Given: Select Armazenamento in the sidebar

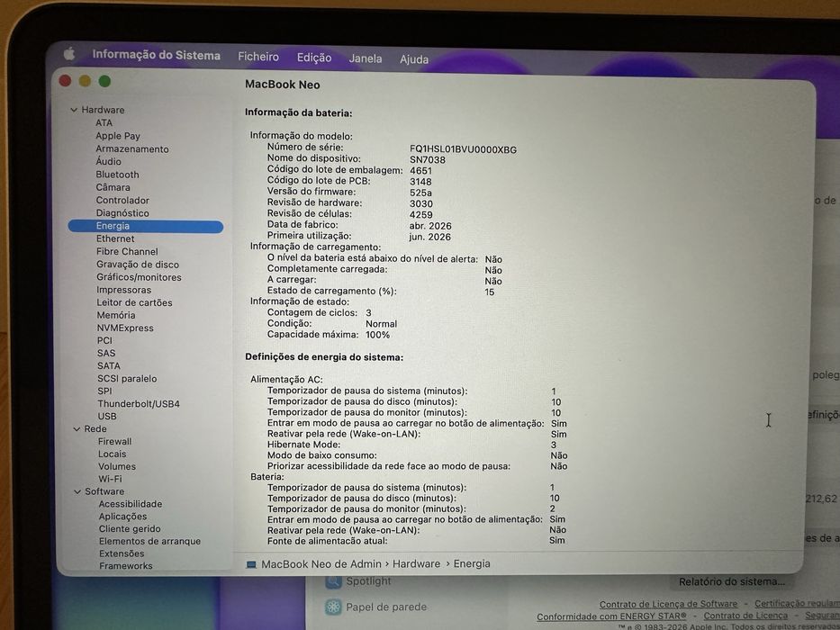Looking at the screenshot, I should pyautogui.click(x=132, y=148).
